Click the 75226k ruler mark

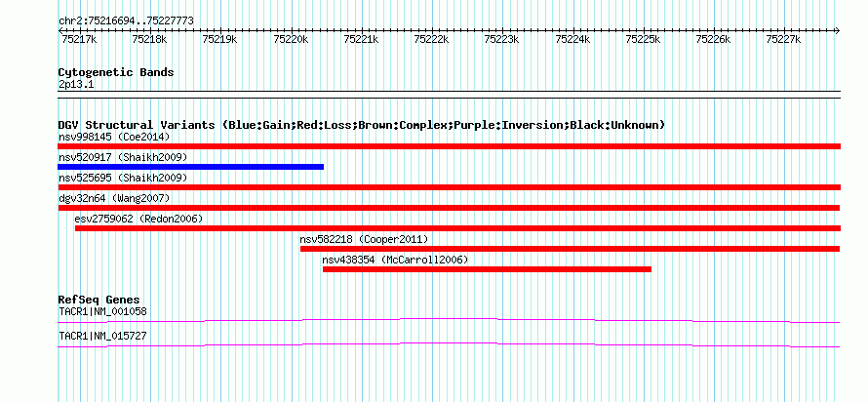coord(713,39)
